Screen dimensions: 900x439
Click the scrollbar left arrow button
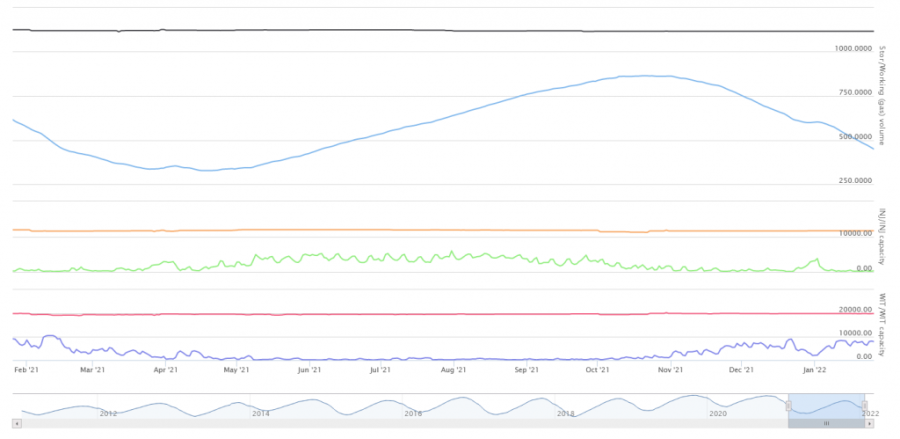[x=15, y=424]
